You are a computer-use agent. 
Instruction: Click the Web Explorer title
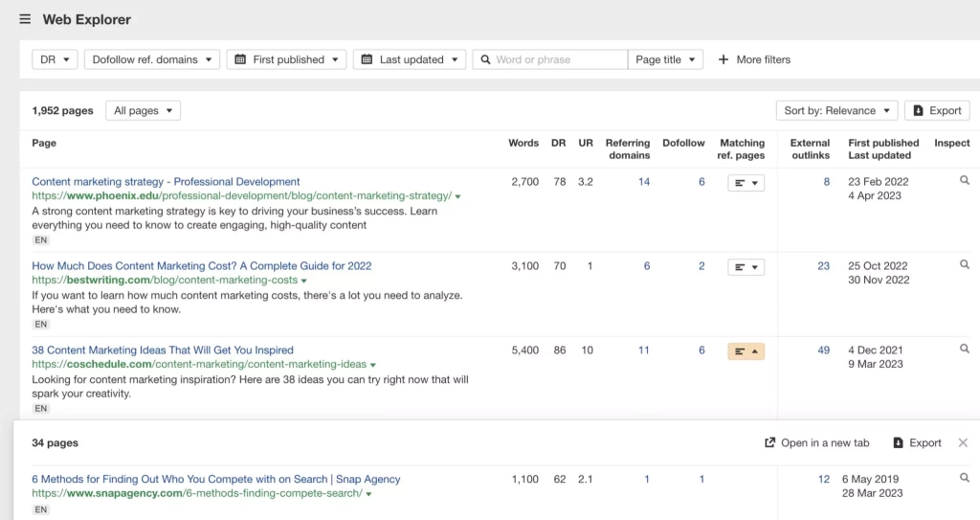87,19
